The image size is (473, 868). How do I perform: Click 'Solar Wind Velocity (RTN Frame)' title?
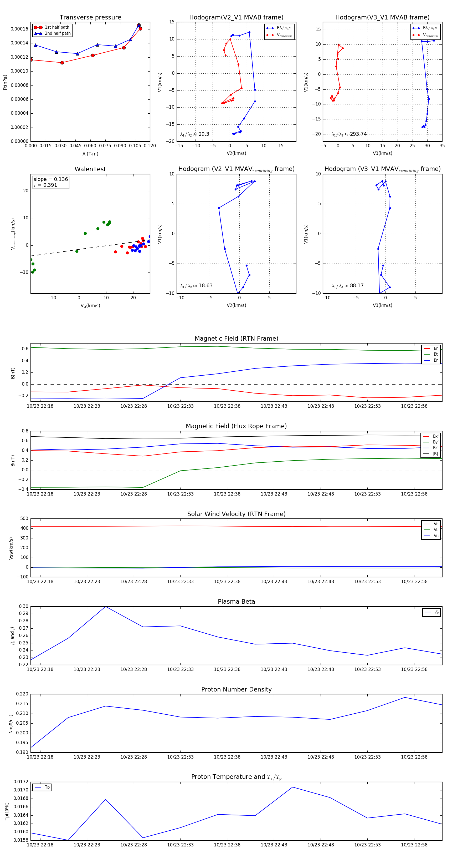tap(236, 514)
